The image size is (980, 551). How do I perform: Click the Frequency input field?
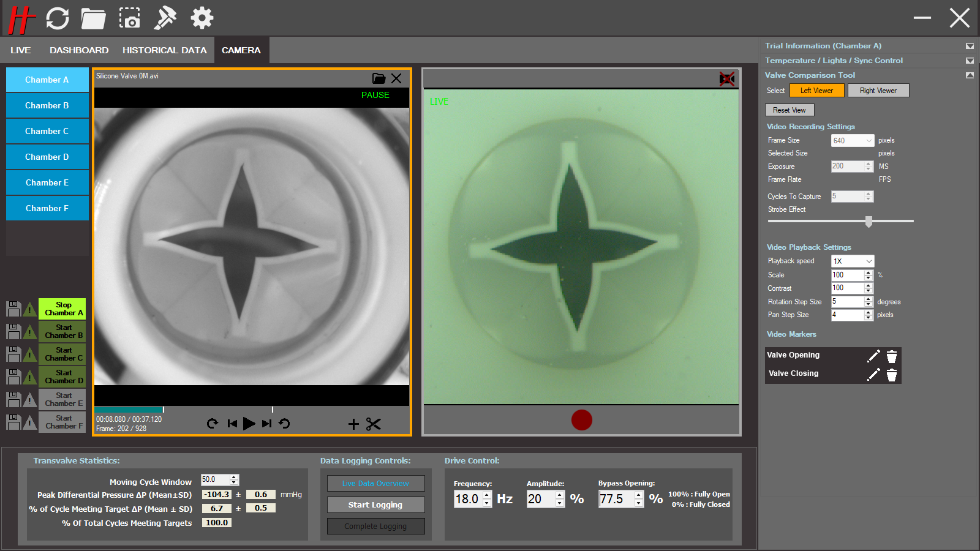coord(468,499)
